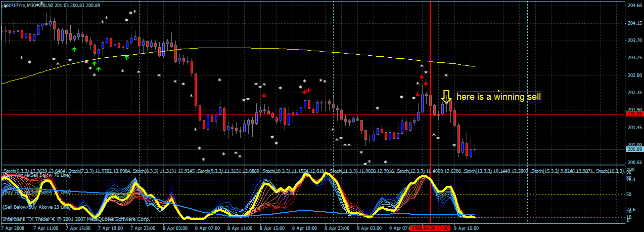Select the 23.6 level on the stochastic scale

[631, 209]
